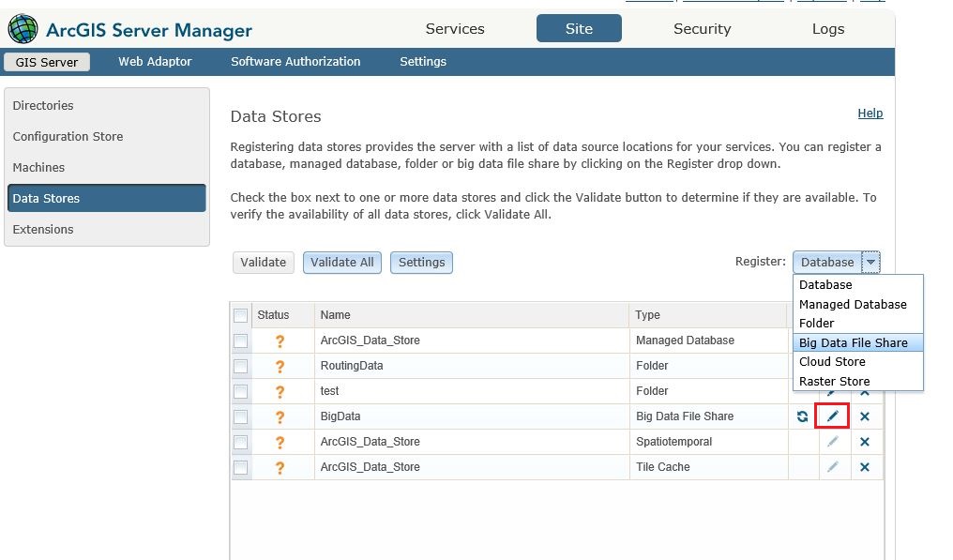Open the Help link
This screenshot has width=953, height=560.
pyautogui.click(x=870, y=114)
